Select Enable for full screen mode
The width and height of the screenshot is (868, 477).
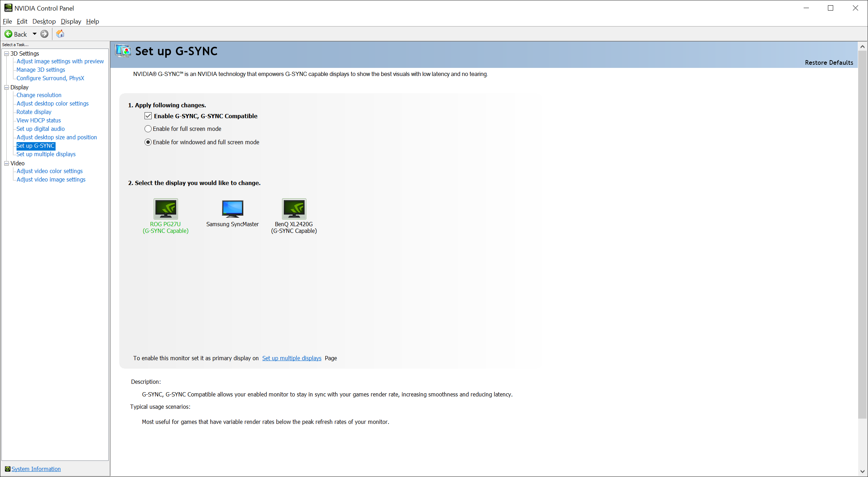tap(148, 129)
